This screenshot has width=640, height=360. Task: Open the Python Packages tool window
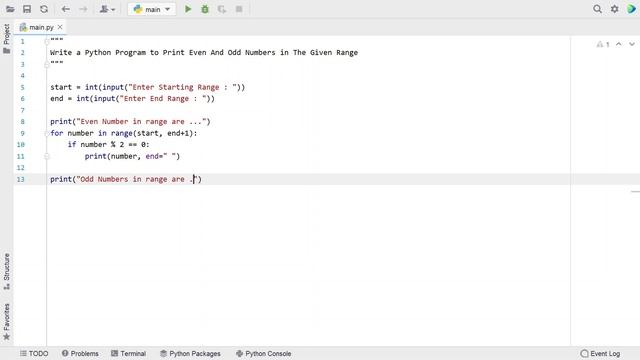point(190,353)
